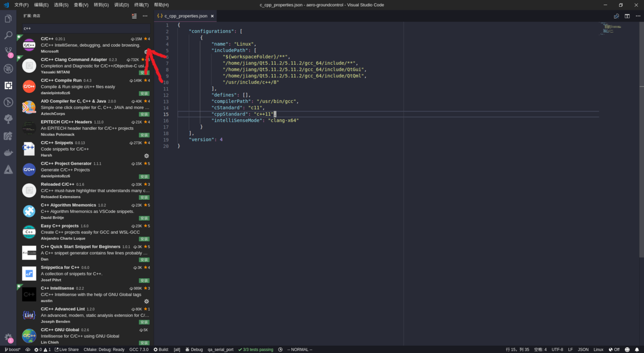Select UTF-8 encoding in status bar
This screenshot has height=353, width=644.
click(x=557, y=349)
